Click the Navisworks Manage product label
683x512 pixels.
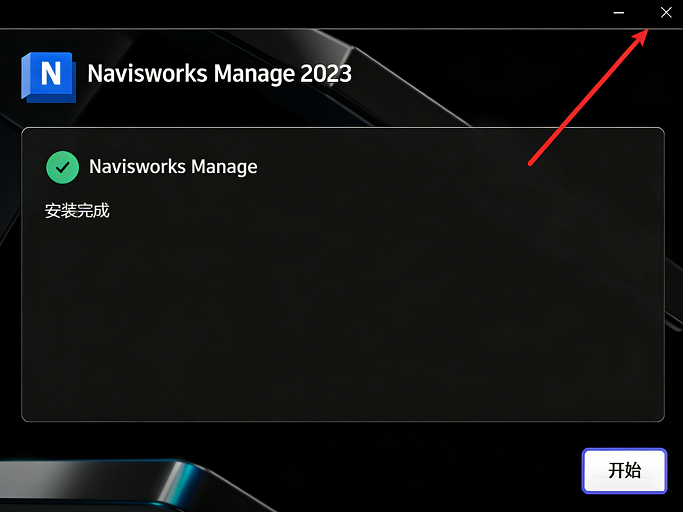click(x=173, y=167)
